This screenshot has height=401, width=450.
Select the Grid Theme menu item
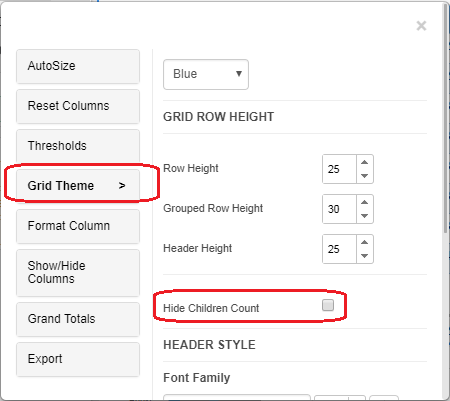pos(78,186)
